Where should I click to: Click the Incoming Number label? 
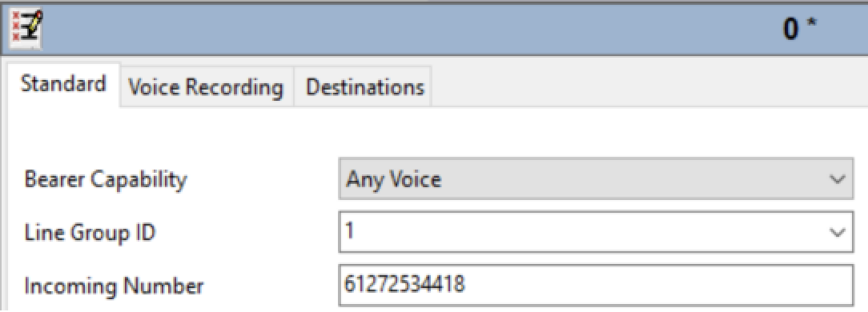tap(114, 286)
